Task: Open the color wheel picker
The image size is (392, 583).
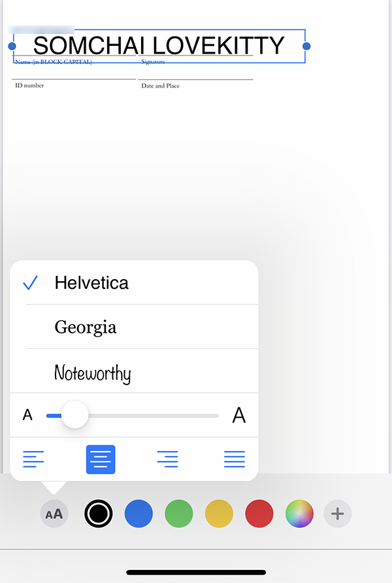Action: click(x=299, y=514)
